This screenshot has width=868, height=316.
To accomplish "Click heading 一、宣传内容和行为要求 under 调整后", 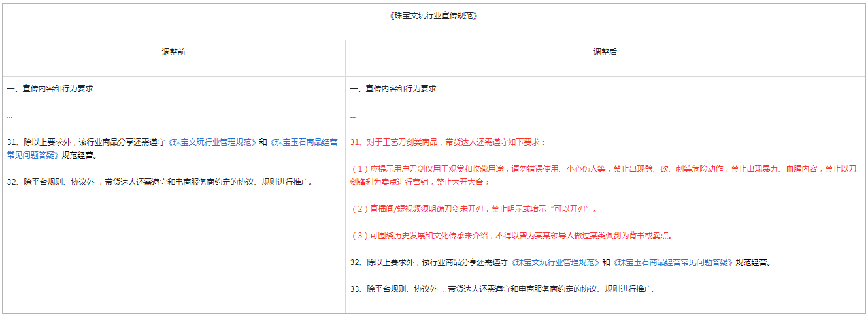I will click(x=393, y=88).
